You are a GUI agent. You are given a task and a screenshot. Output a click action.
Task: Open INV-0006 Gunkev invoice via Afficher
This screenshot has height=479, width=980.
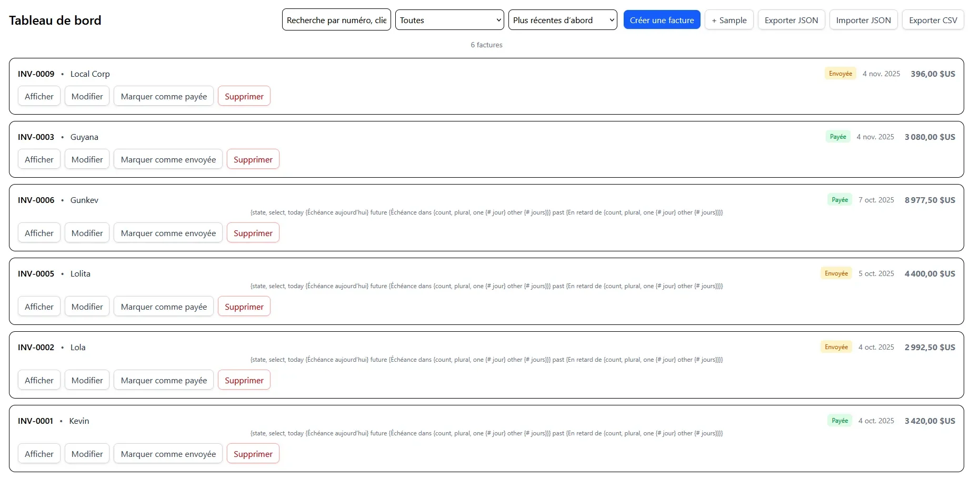(x=39, y=233)
